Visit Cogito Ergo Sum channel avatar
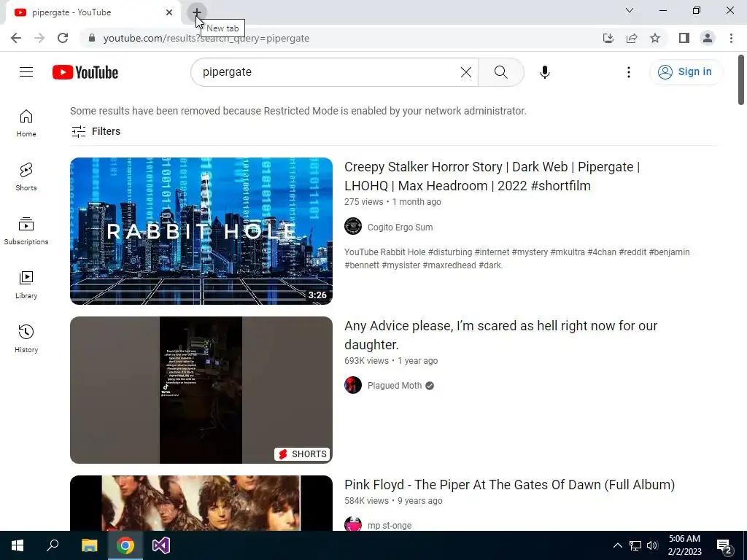747x560 pixels. point(353,226)
